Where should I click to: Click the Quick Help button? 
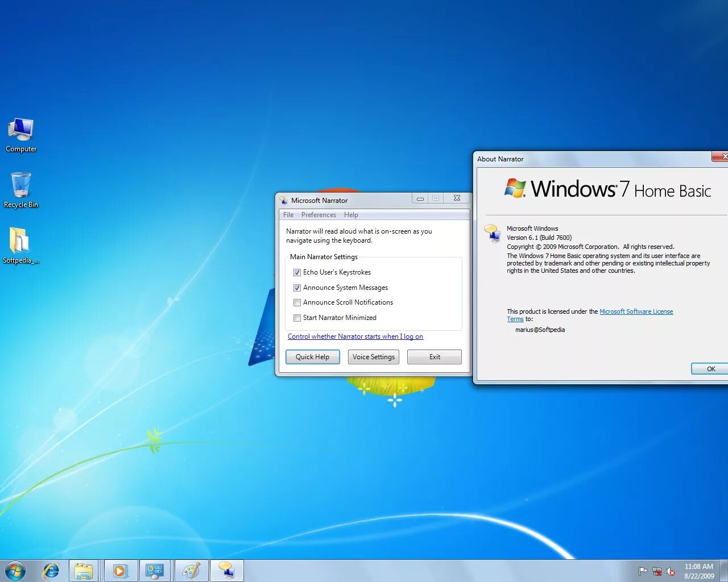(x=312, y=357)
